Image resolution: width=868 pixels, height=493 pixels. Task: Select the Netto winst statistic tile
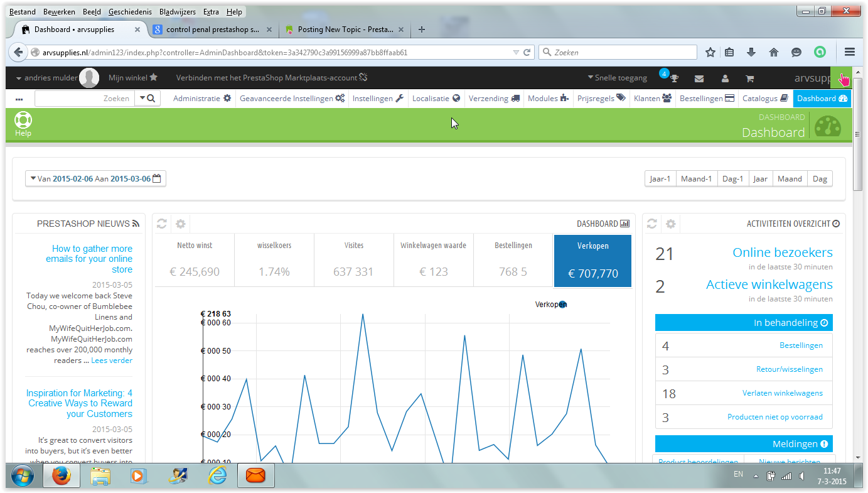click(195, 260)
